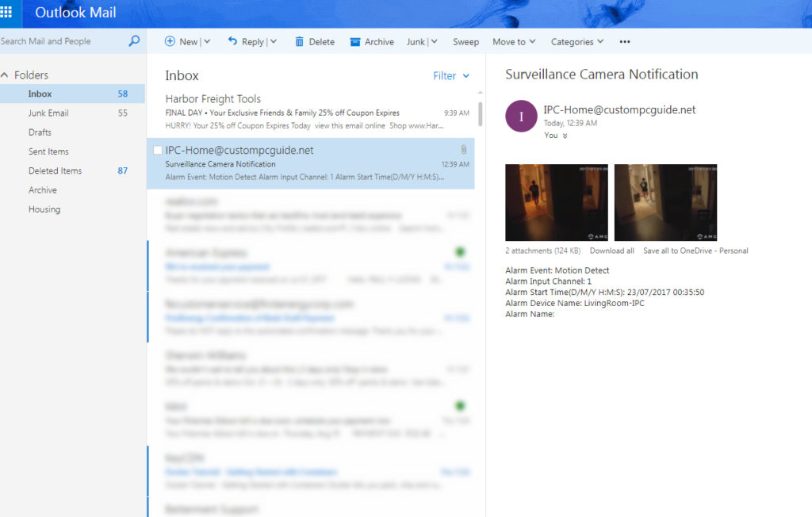Click the search magnifier icon

click(x=134, y=41)
